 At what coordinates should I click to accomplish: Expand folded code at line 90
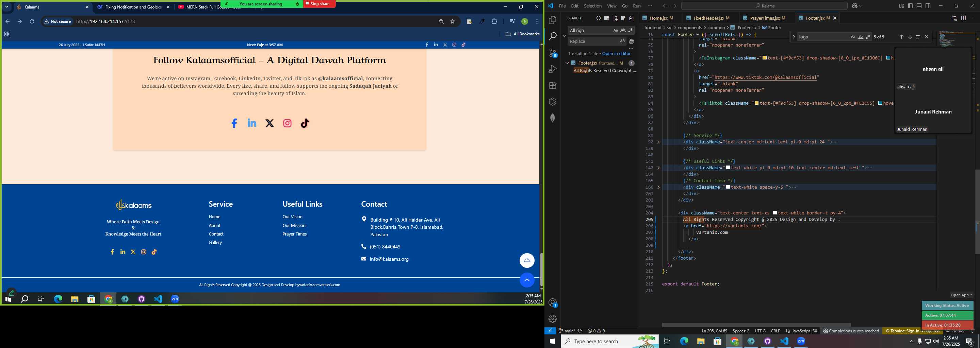tap(658, 142)
